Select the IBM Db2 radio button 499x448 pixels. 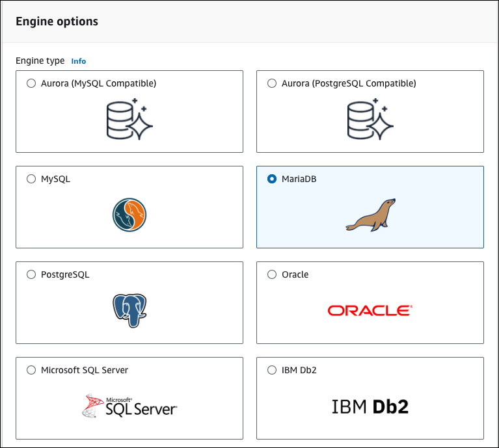pyautogui.click(x=272, y=370)
